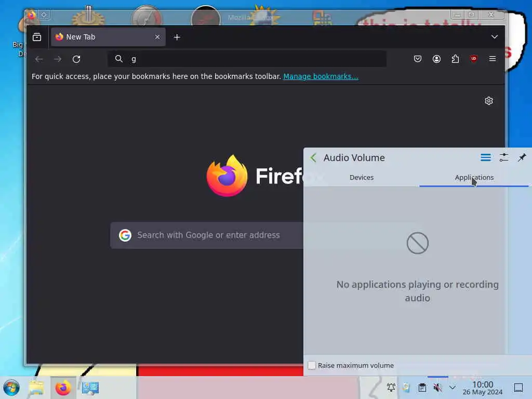This screenshot has width=532, height=399.
Task: Close the New Tab tab
Action: point(157,37)
